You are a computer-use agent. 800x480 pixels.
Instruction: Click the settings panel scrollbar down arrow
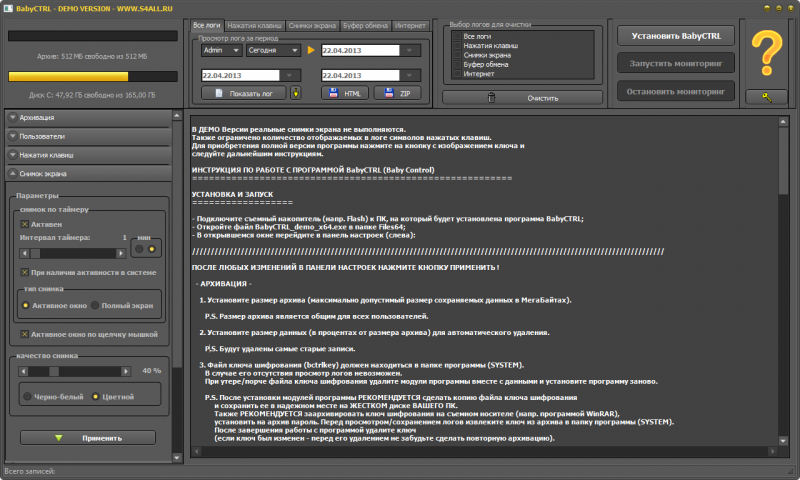177,458
